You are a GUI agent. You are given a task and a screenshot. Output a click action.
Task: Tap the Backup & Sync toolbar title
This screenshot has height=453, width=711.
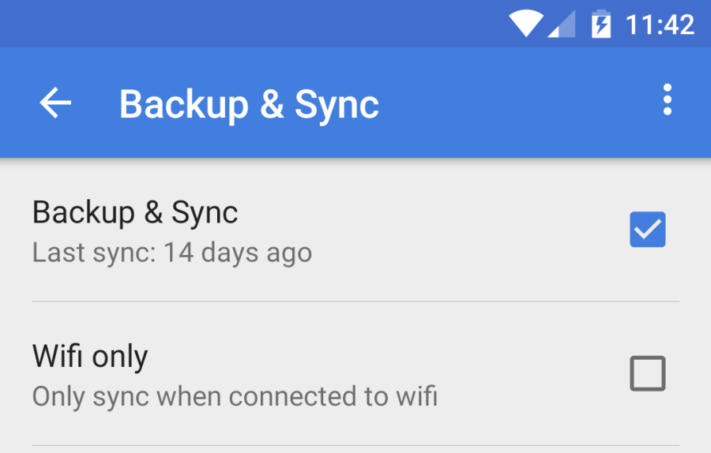[249, 105]
